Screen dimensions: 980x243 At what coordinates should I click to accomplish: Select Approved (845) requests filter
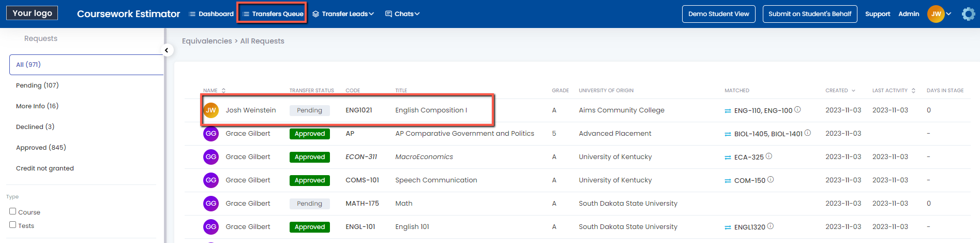(41, 148)
